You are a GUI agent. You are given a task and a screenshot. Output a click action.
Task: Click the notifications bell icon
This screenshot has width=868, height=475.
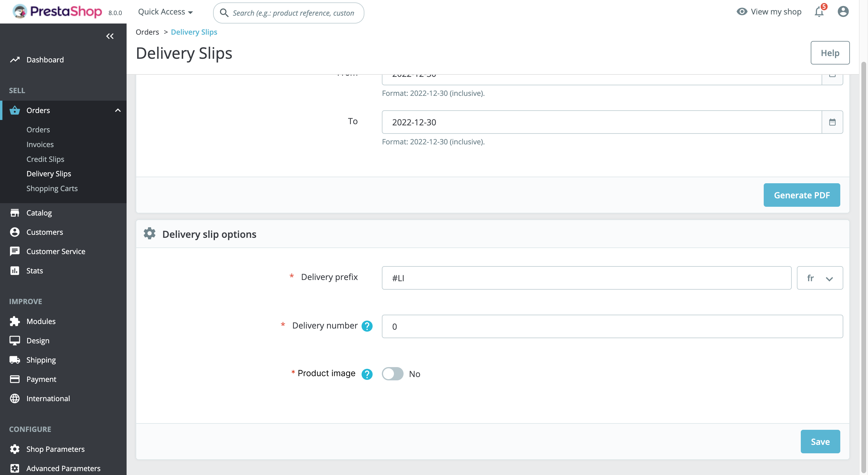coord(819,12)
